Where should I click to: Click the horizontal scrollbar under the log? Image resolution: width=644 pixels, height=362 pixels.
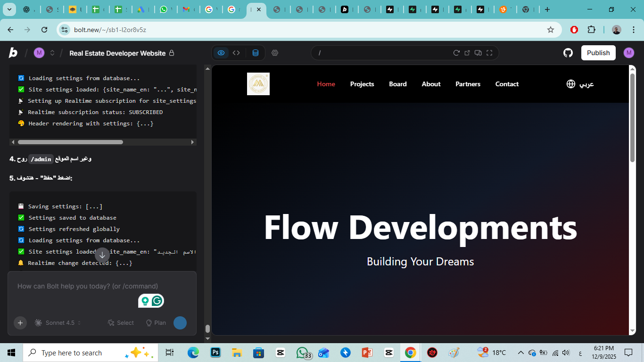[x=70, y=142]
